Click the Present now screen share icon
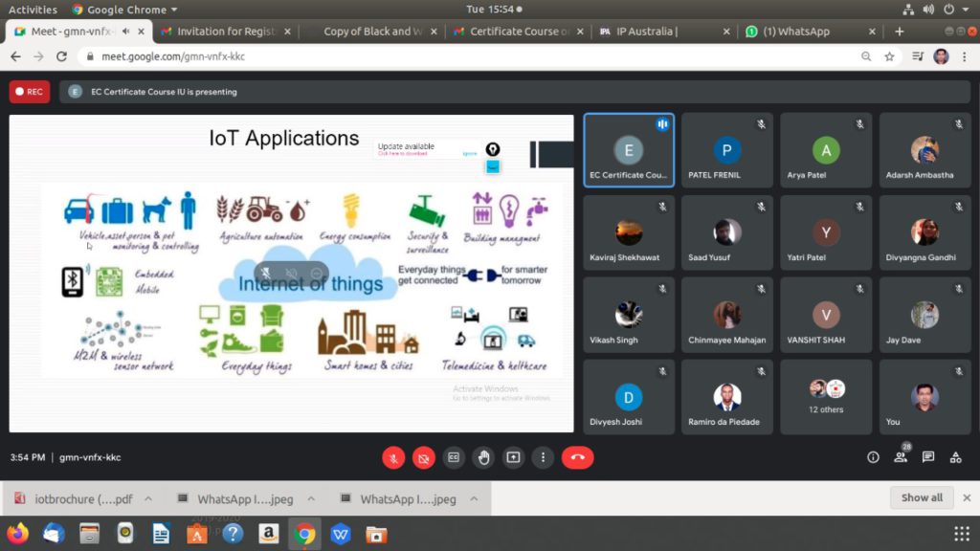This screenshot has width=980, height=551. point(513,457)
